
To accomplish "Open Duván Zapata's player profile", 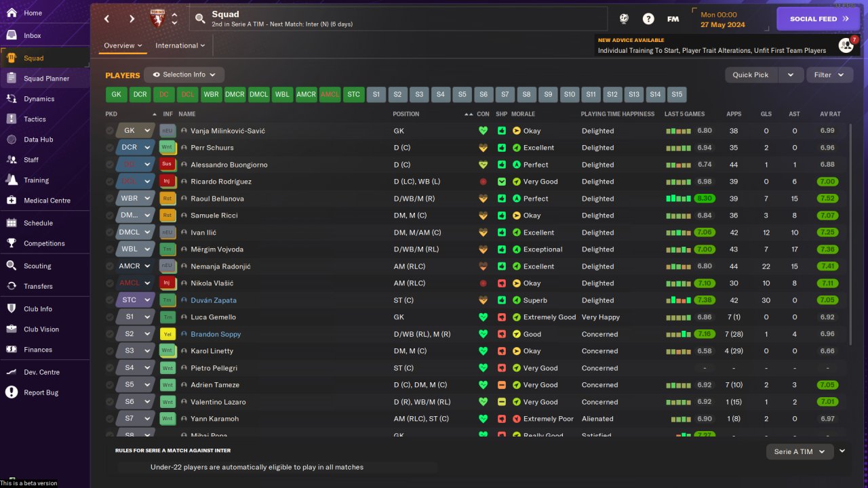I will [214, 300].
